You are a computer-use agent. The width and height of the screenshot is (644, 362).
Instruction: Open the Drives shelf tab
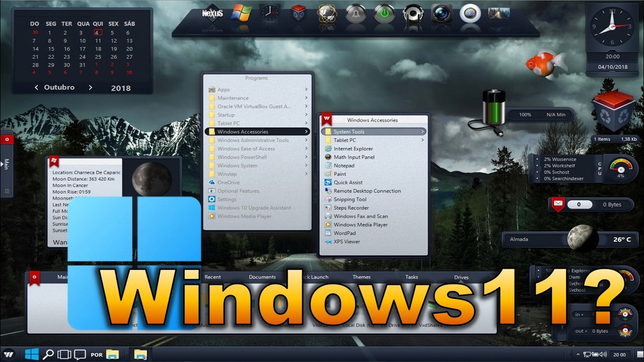pos(461,278)
